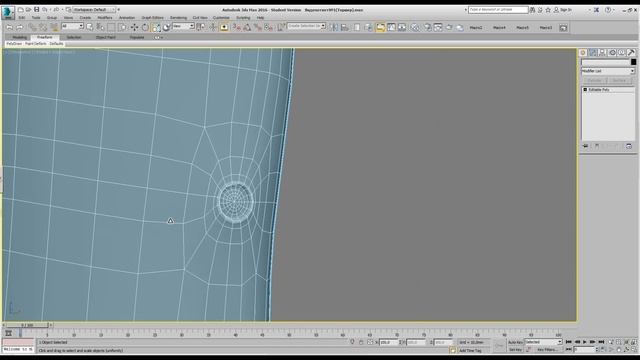The height and width of the screenshot is (360, 640).
Task: Click the Open File icon in quick access toolbar
Action: tap(28, 9)
